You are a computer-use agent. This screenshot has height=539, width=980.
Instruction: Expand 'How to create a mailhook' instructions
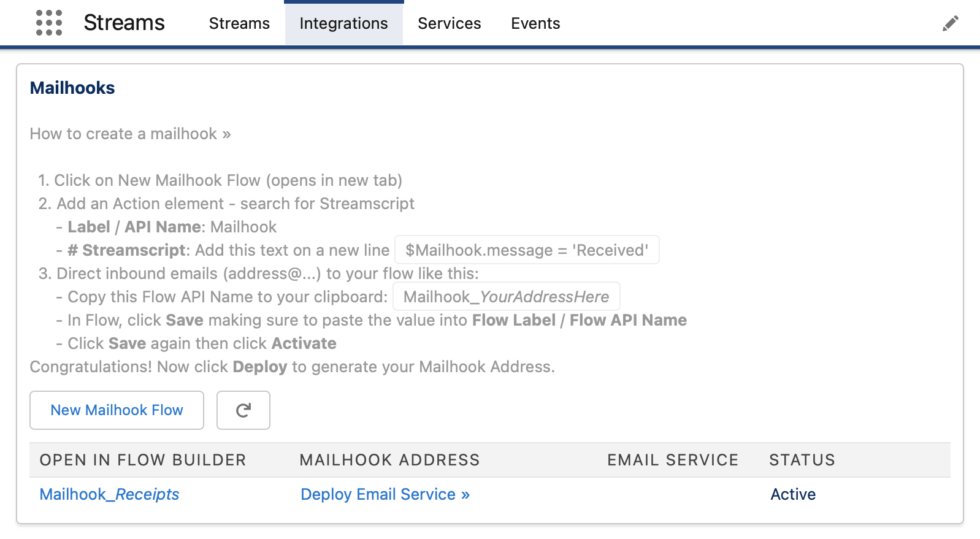(x=130, y=134)
